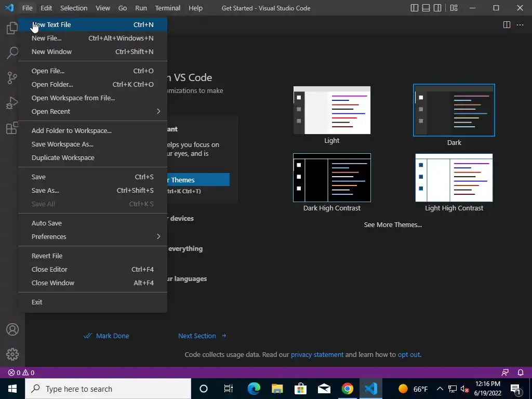Click See More Themes... link

393,224
